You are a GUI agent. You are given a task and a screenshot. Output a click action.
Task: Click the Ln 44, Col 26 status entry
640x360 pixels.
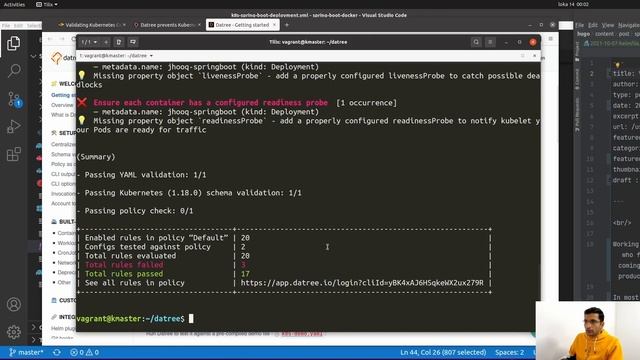(x=443, y=352)
